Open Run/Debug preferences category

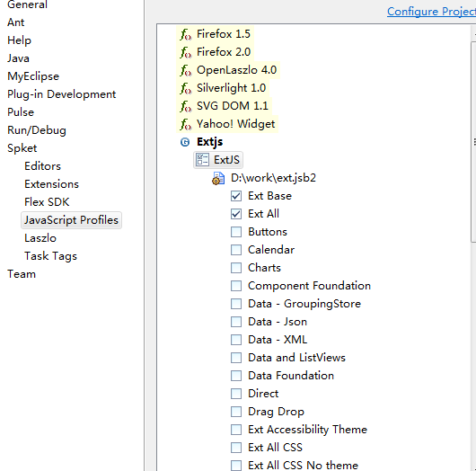tap(37, 130)
